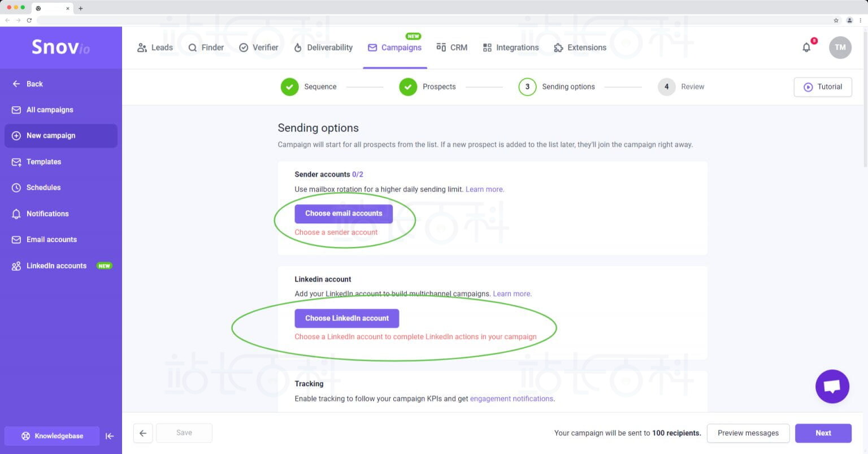This screenshot has height=454, width=868.
Task: Click the Extensions puzzle icon
Action: 558,47
